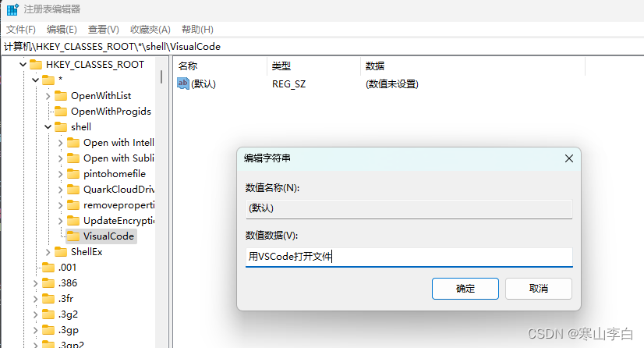Expand the Open with Intell key

point(60,143)
